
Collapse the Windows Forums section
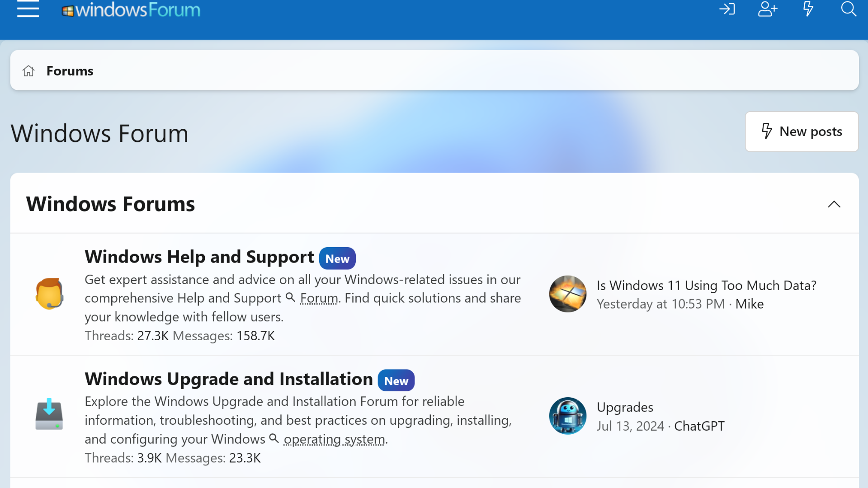coord(834,204)
